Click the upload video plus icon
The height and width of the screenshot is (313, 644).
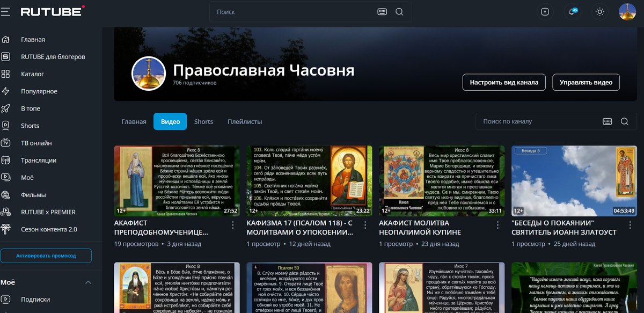pos(545,12)
